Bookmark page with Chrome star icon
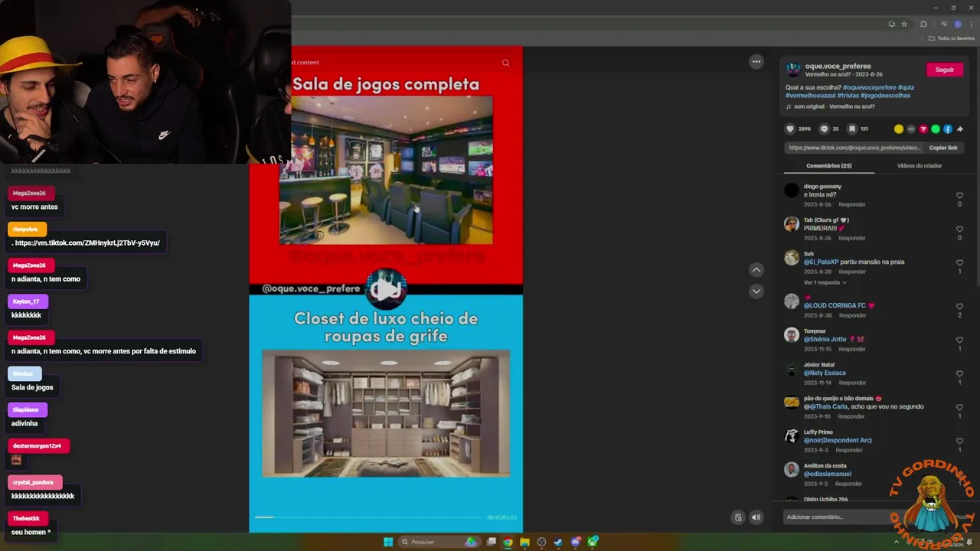 pyautogui.click(x=904, y=24)
